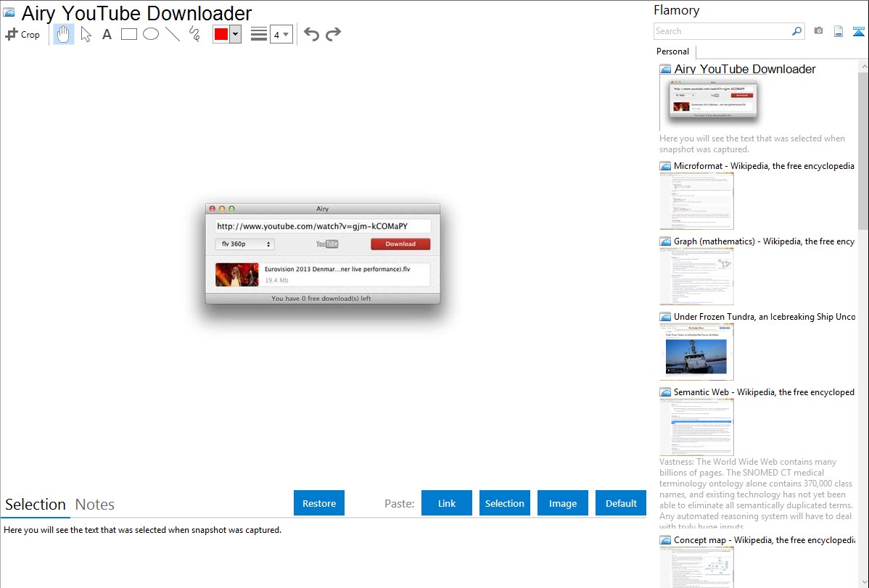Open Microformat Wikipedia snapshot thumbnail

click(x=696, y=201)
